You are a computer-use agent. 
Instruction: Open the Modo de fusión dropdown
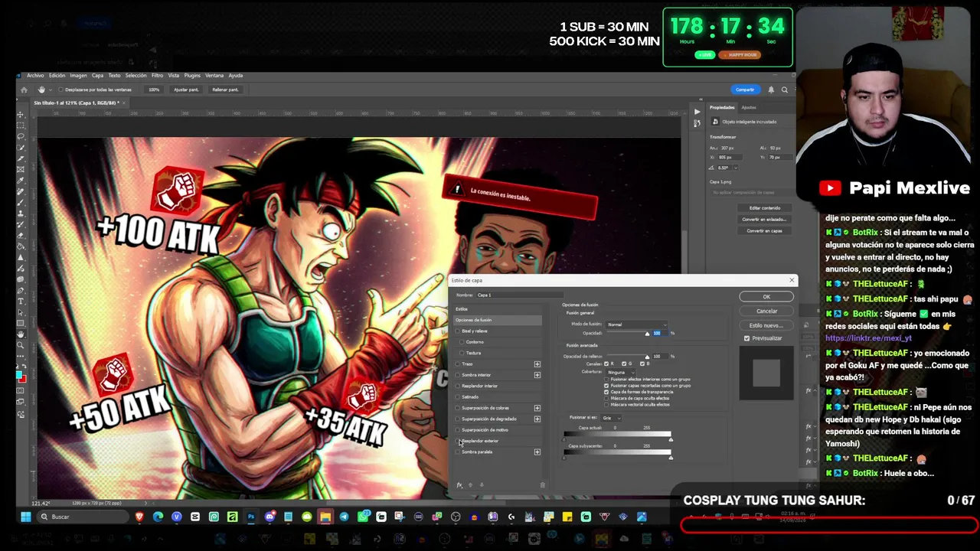click(x=635, y=324)
